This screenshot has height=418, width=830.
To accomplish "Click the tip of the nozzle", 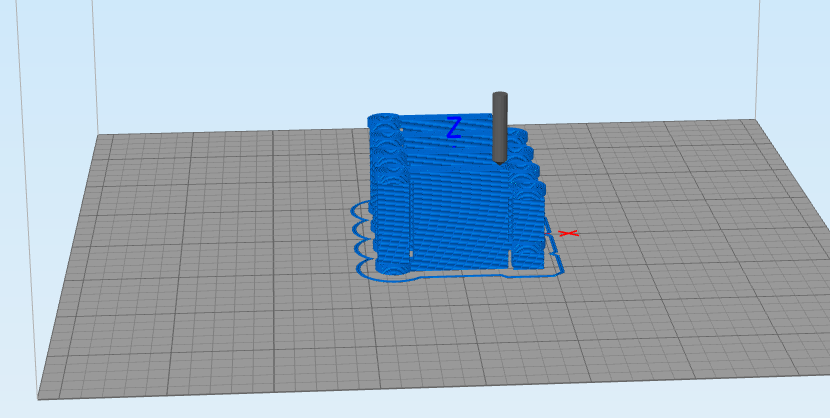I will click(500, 159).
